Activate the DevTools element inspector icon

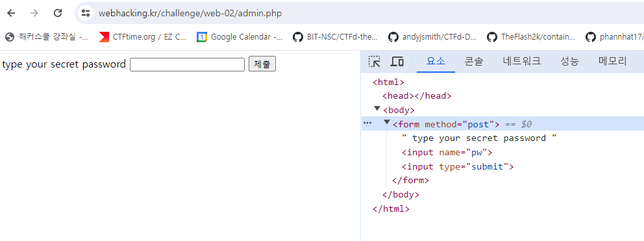point(375,62)
